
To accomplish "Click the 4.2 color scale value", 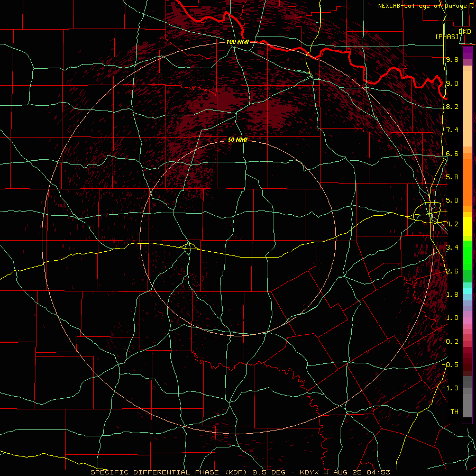I will coord(452,224).
